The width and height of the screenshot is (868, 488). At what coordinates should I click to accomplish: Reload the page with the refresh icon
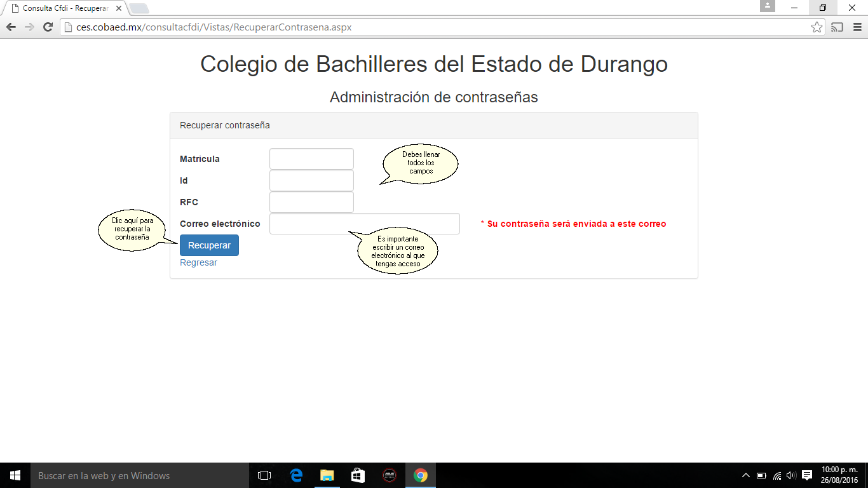(x=48, y=27)
